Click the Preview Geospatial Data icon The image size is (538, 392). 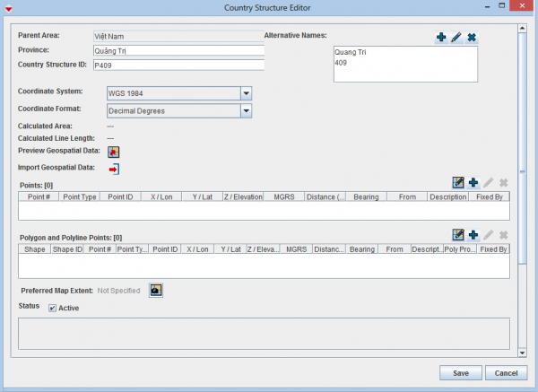click(x=114, y=152)
